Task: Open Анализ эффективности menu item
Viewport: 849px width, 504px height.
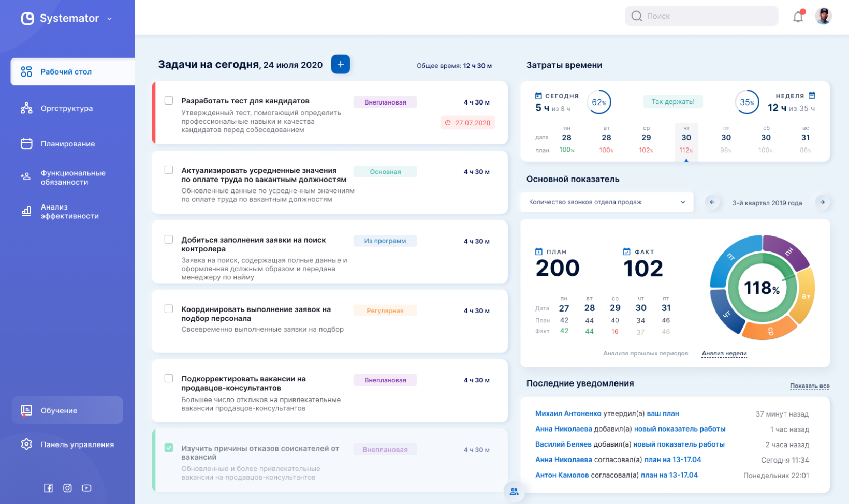Action: [x=69, y=211]
